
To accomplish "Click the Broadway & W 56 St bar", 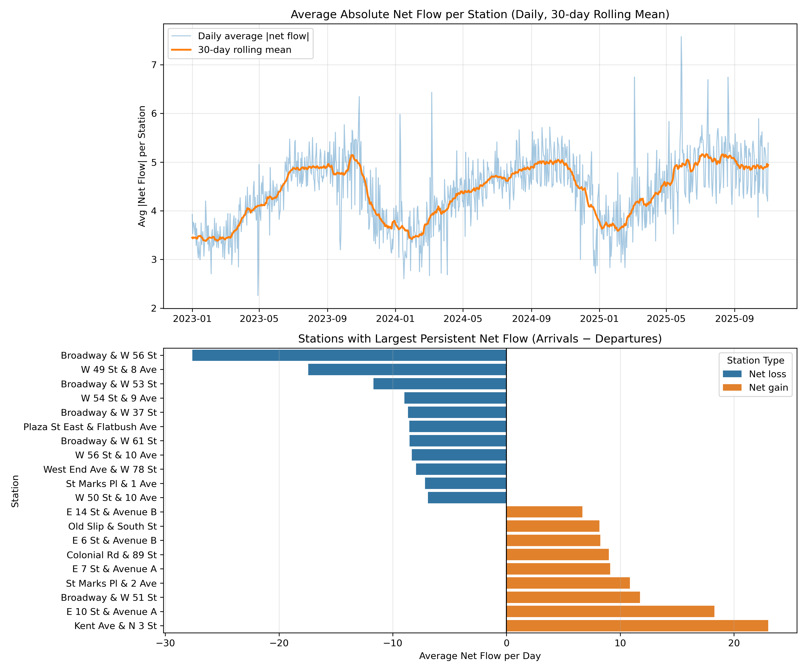I will 349,355.
